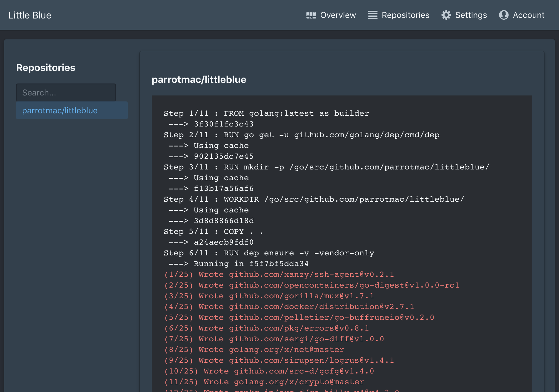The image size is (559, 392).
Task: Click the Account avatar icon
Action: click(x=504, y=15)
